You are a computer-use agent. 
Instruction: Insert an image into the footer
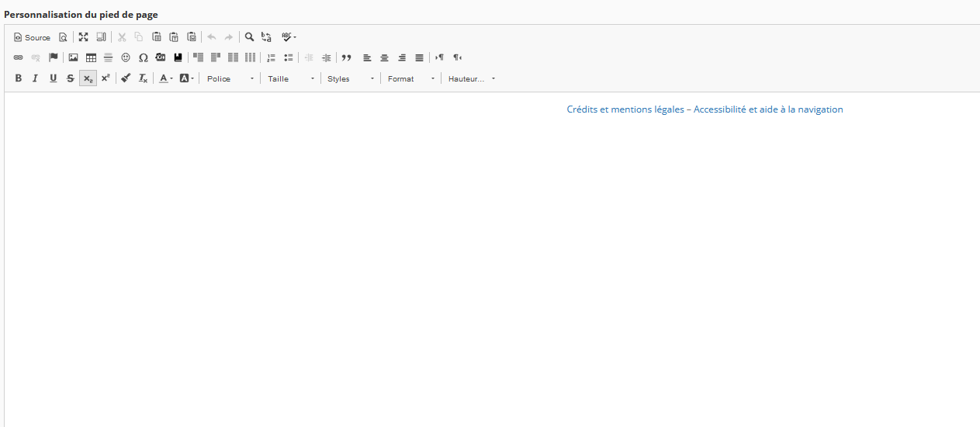click(x=73, y=57)
